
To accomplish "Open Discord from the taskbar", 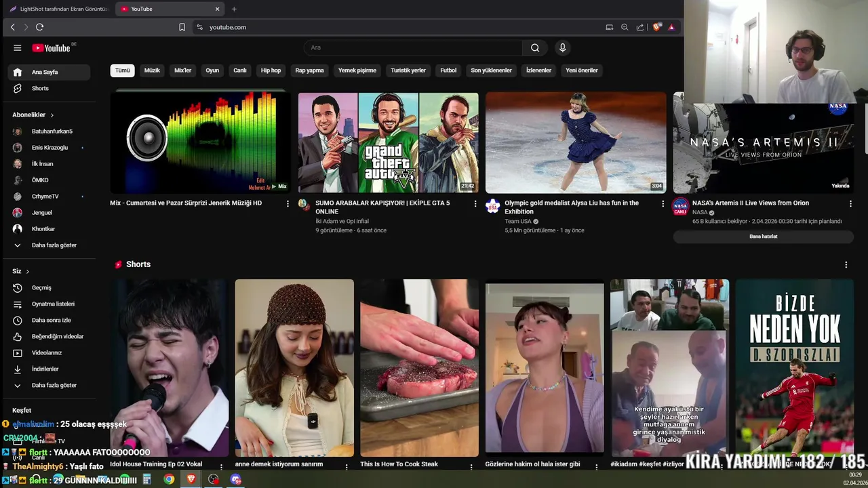I will tap(236, 479).
